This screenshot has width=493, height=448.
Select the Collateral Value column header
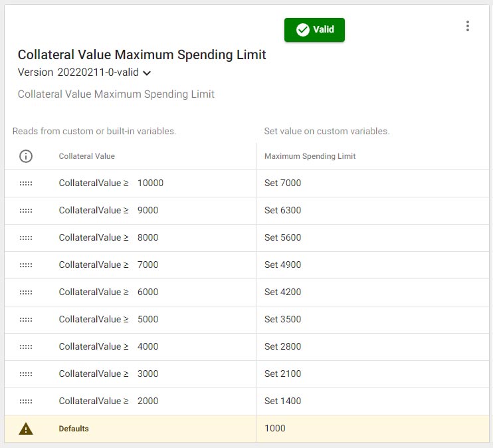tap(87, 156)
